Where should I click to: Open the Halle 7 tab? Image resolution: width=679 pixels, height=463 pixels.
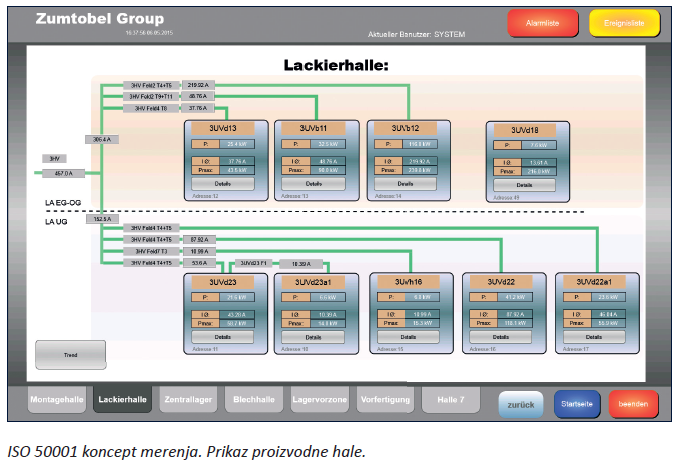coord(451,399)
